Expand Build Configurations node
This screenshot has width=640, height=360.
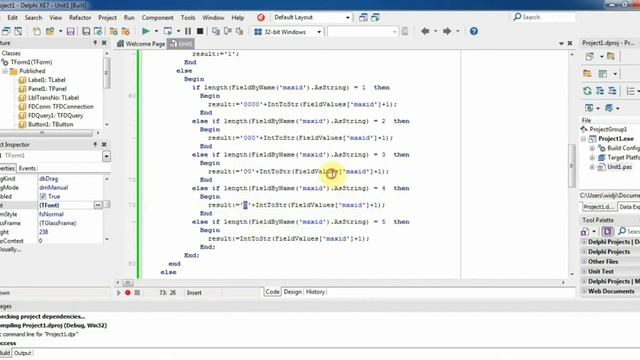tap(592, 148)
